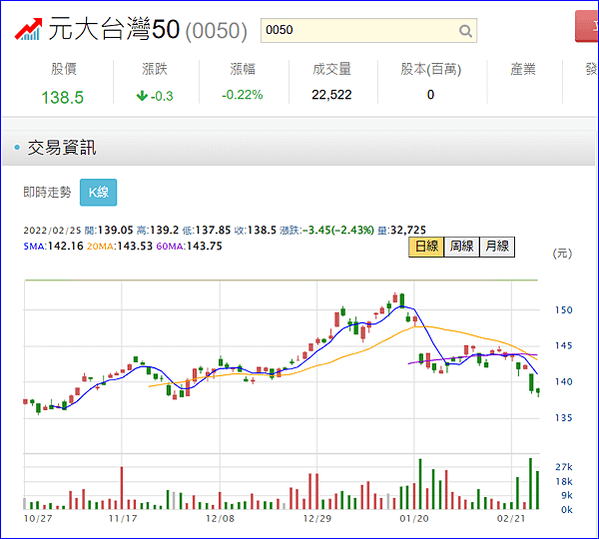Click the high price 139.2

[164, 230]
